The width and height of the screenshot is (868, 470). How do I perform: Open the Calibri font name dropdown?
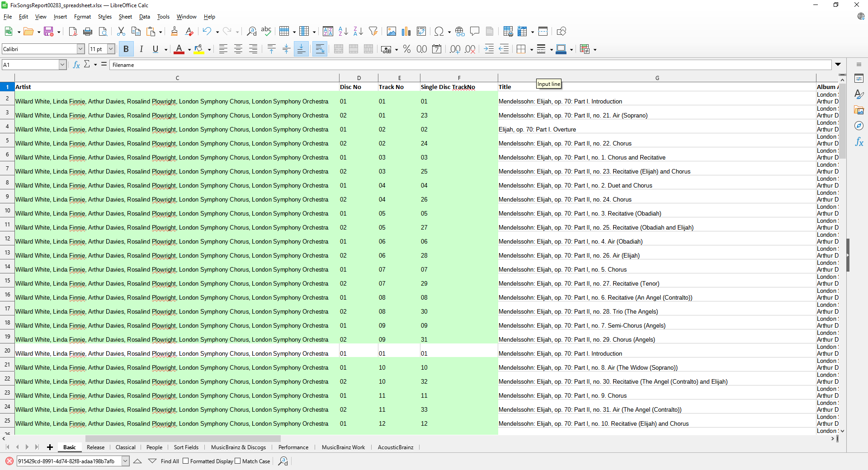(80, 49)
